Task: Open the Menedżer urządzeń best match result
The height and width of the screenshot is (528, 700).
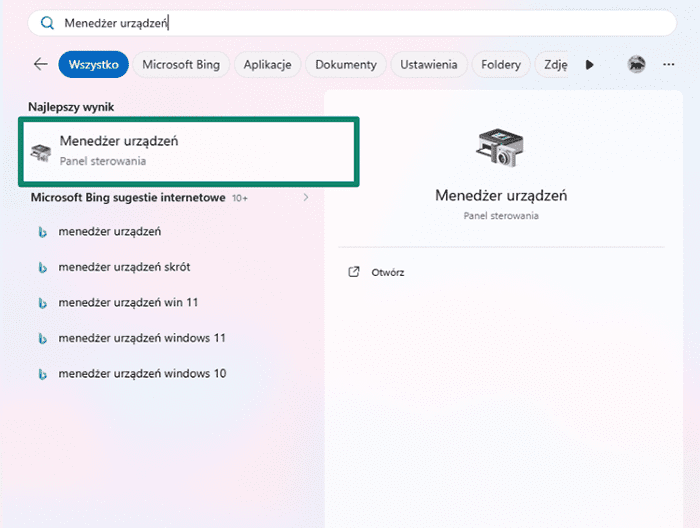Action: [x=188, y=150]
